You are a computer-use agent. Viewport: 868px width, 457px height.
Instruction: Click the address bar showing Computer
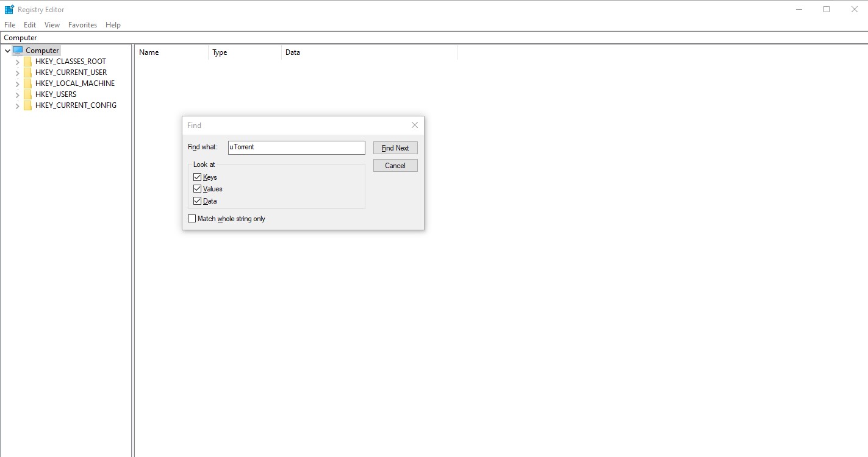[434, 38]
